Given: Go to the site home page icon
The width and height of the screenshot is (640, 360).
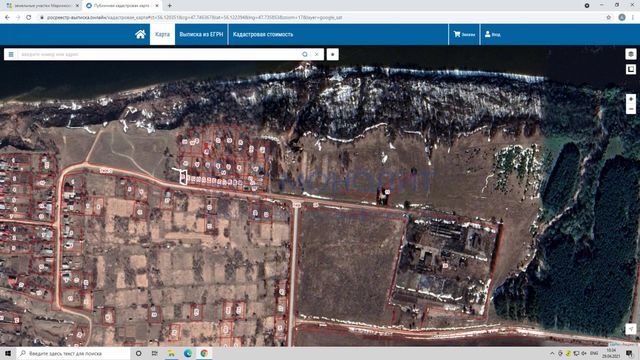Looking at the screenshot, I should [140, 34].
